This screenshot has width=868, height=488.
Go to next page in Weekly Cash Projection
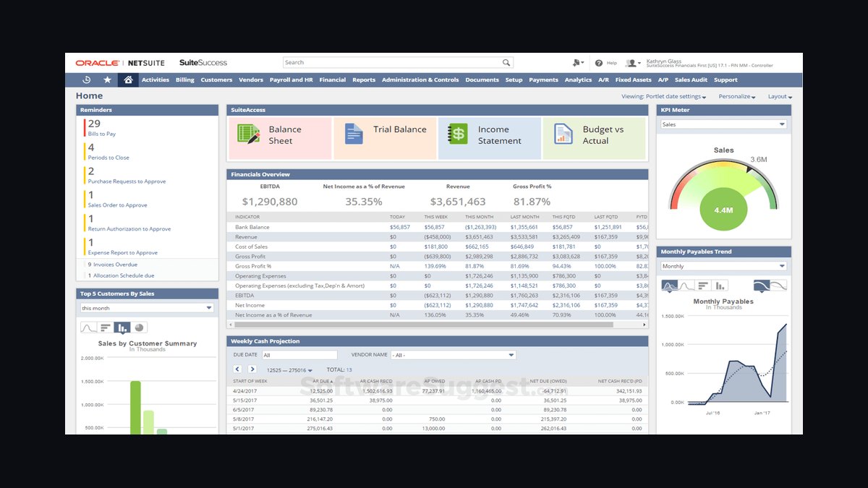(252, 369)
